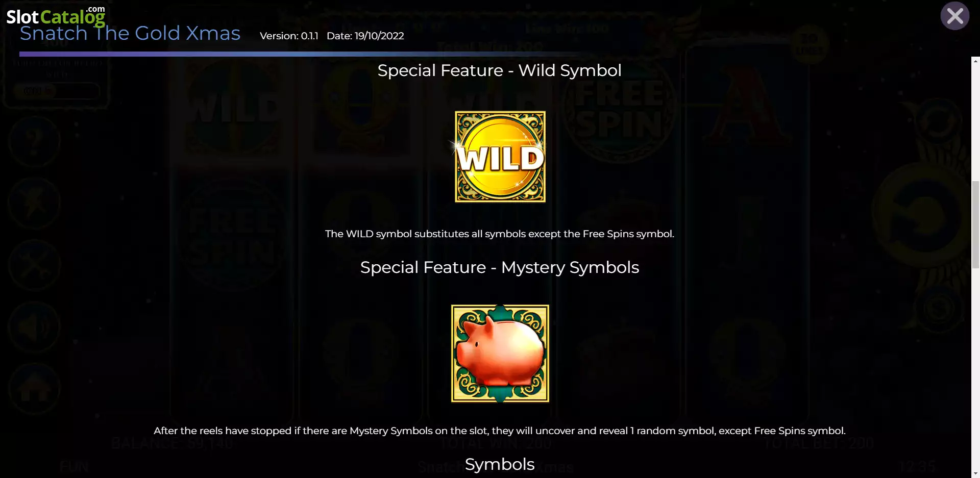
Task: Select the autoplay icon above spin button
Action: [938, 121]
